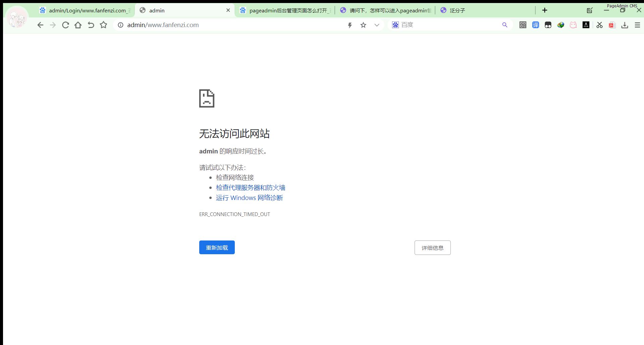
Task: Click the pink cat extension icon
Action: [x=573, y=25]
